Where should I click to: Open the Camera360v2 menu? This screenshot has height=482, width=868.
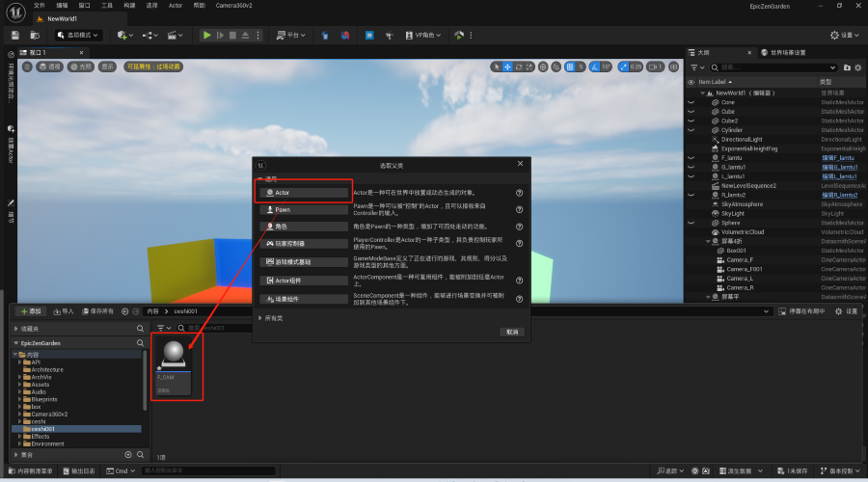(233, 6)
